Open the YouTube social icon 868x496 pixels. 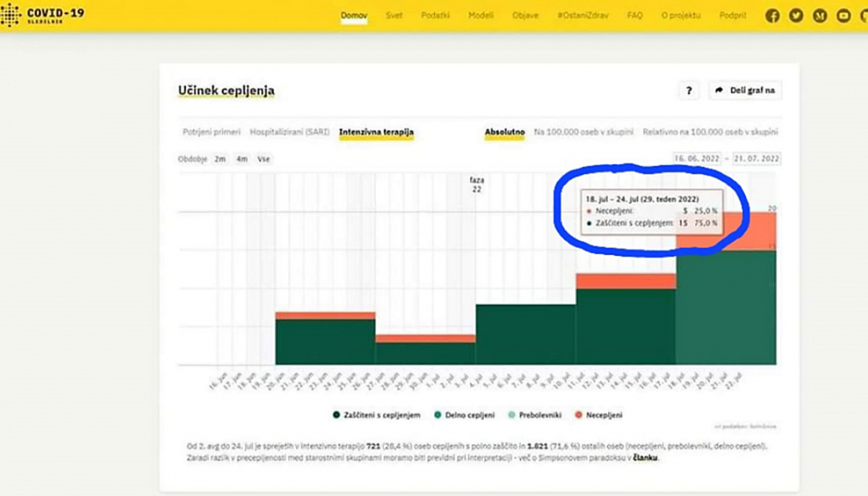pos(843,15)
